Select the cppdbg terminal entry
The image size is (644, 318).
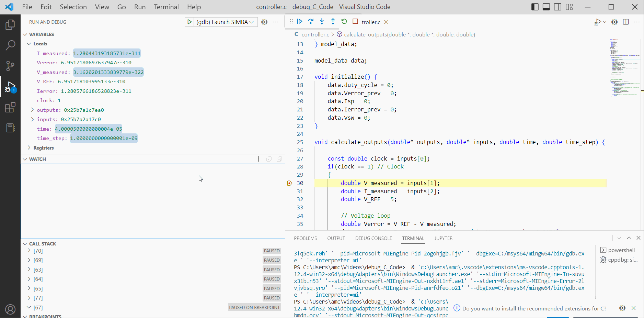coord(620,260)
